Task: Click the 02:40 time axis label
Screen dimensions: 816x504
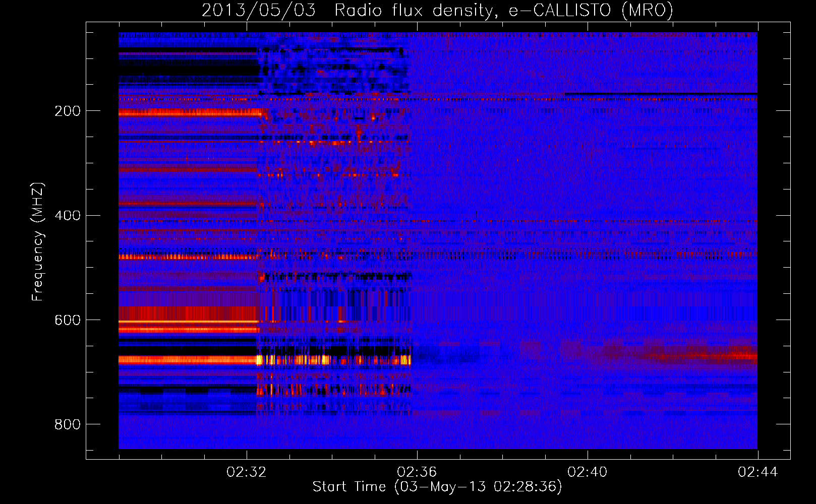Action: click(x=588, y=472)
